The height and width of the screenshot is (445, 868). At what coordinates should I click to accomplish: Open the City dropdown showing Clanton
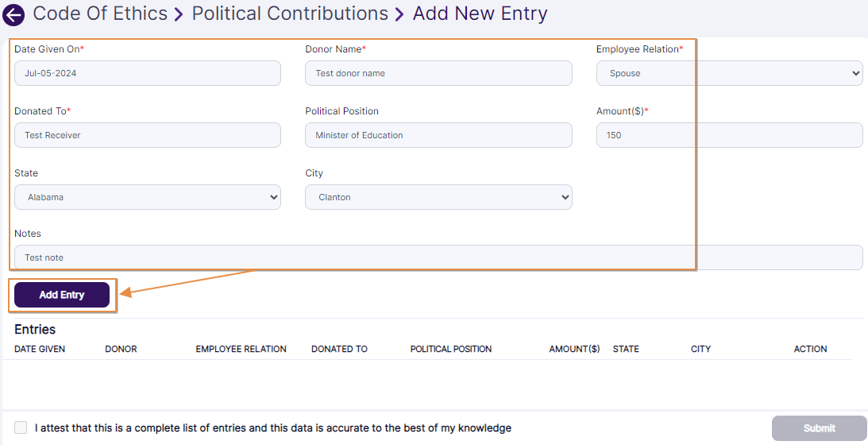438,197
